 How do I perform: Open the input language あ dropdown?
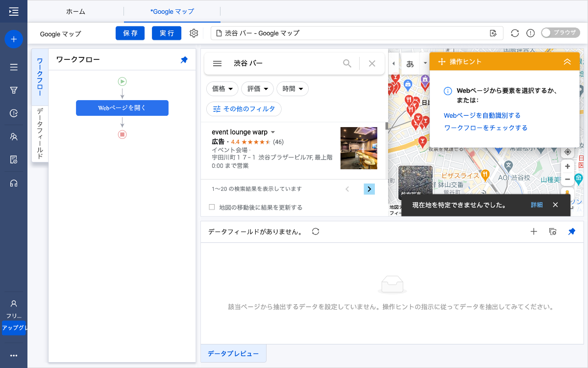coord(425,63)
